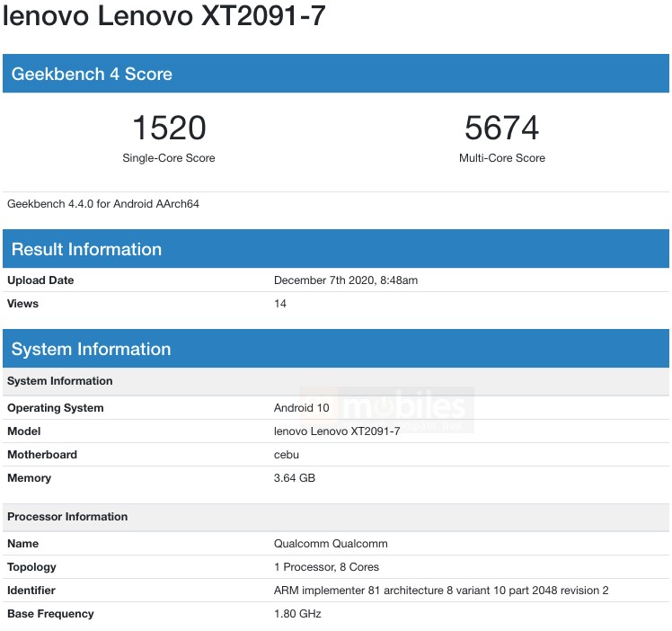Click the Model label
Image resolution: width=672 pixels, height=631 pixels.
click(24, 431)
